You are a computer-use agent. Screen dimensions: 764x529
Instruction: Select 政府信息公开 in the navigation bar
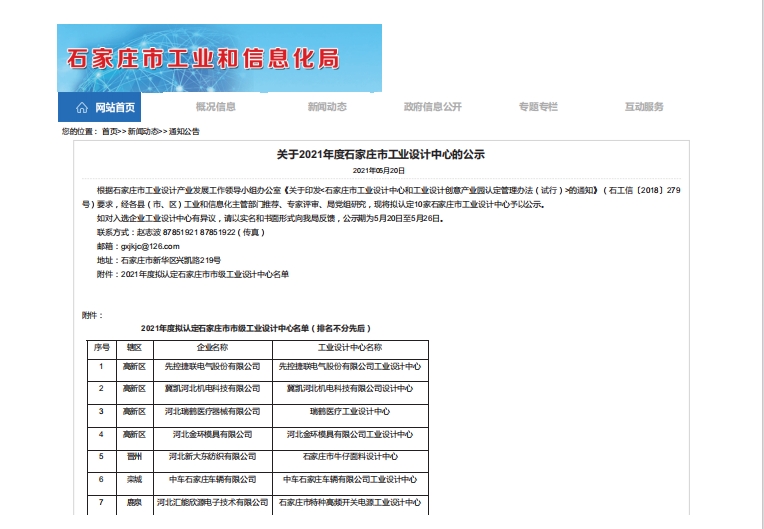(432, 107)
